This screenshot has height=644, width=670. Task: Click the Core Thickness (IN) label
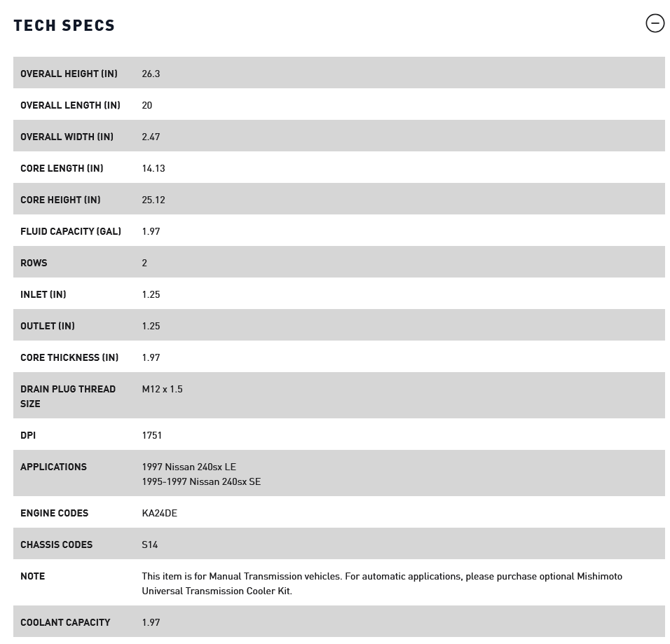(69, 357)
